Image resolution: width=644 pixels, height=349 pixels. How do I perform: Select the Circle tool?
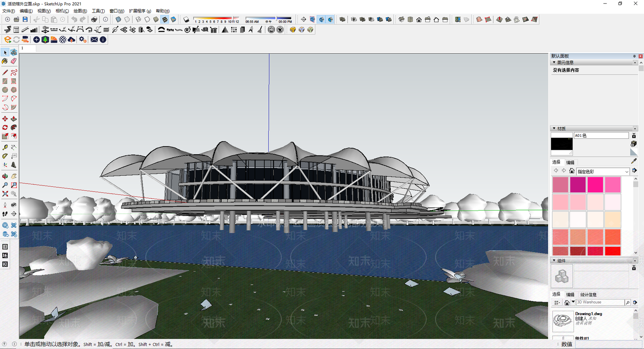click(5, 90)
